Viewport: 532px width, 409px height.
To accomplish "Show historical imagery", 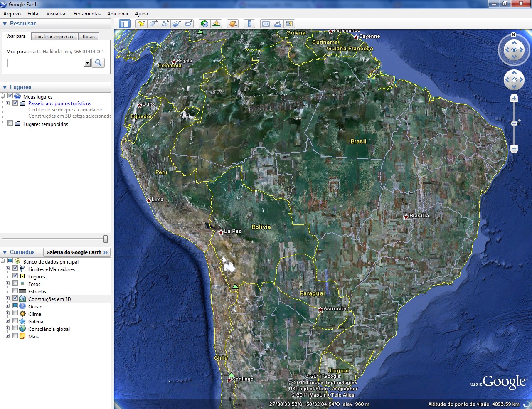I will 204,24.
